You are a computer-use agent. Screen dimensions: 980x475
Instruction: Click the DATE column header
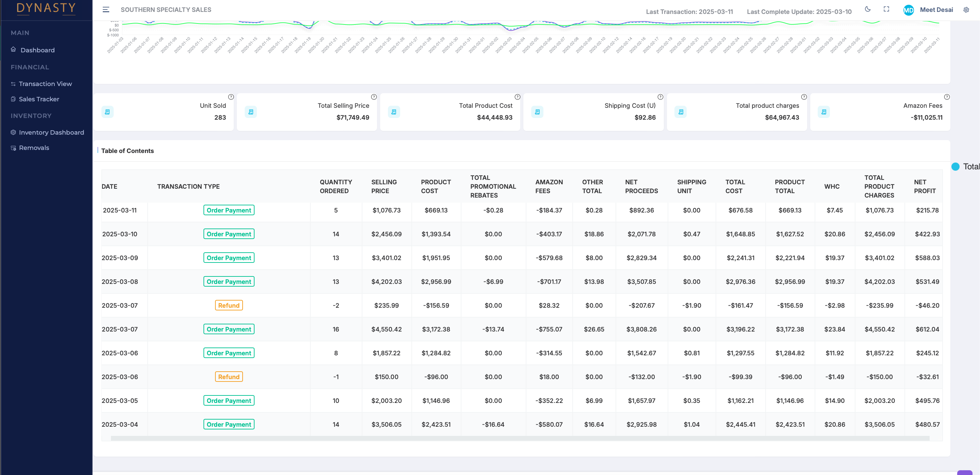coord(110,187)
